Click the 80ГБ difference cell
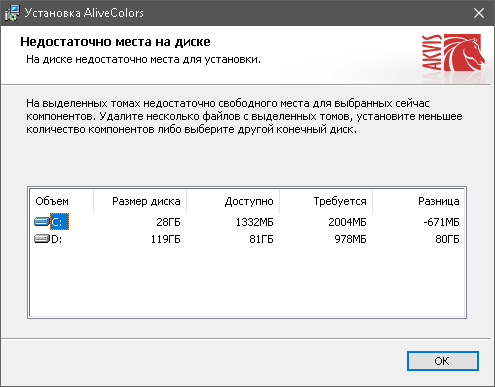The width and height of the screenshot is (495, 387). pos(447,239)
